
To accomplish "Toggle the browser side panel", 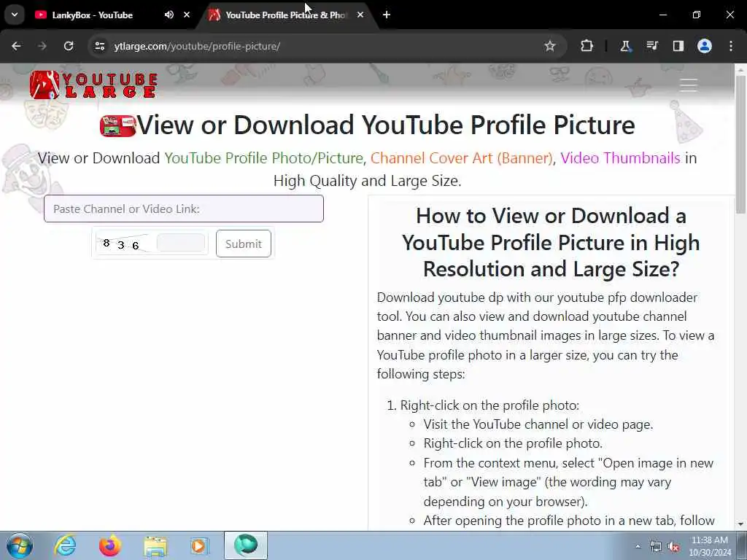I will [678, 46].
